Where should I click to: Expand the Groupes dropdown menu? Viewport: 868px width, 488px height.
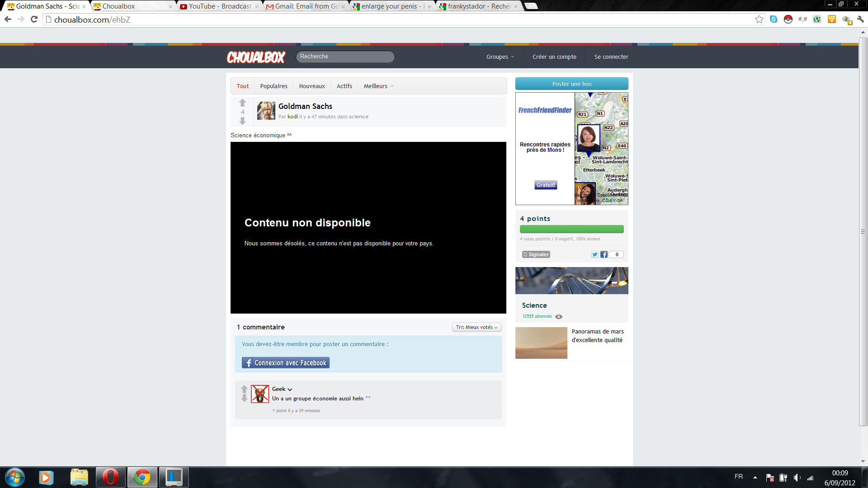(500, 57)
